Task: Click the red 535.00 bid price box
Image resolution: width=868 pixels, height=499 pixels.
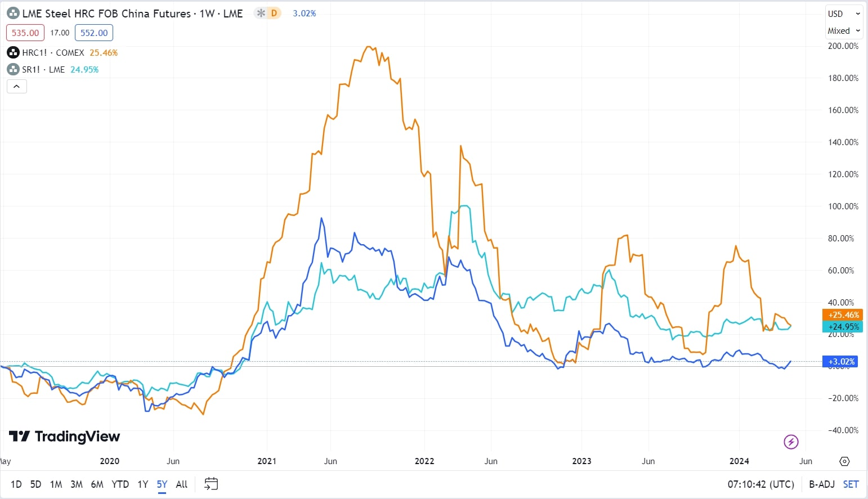Action: pos(25,33)
